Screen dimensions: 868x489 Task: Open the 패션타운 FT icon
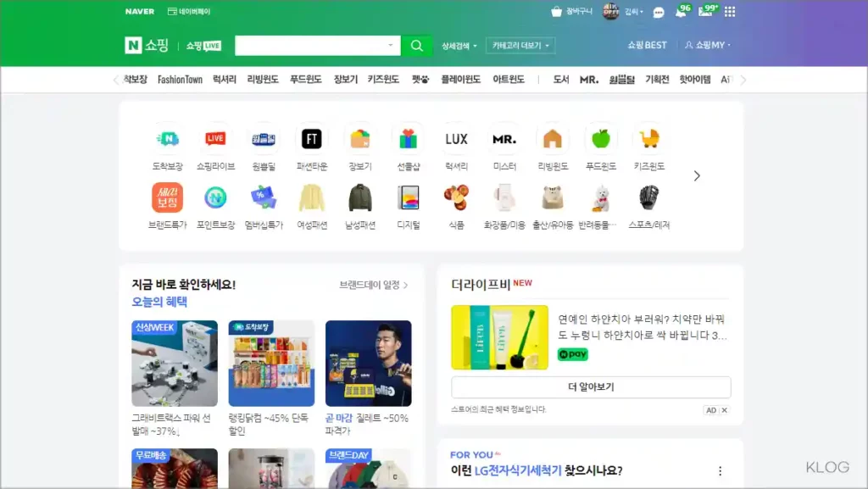pyautogui.click(x=312, y=139)
